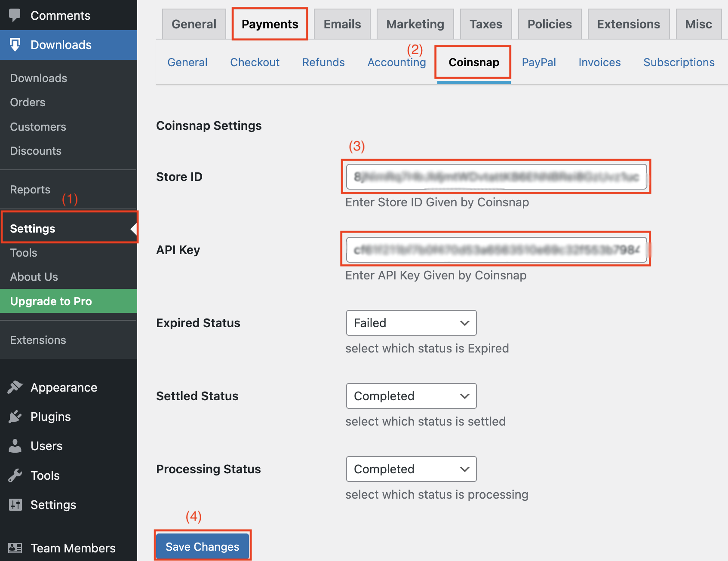Select the PayPal sub-tab

[x=538, y=62]
